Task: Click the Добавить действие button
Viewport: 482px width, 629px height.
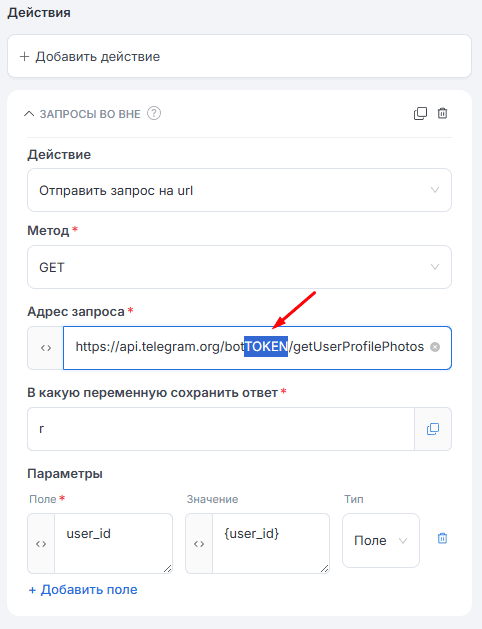Action: [x=239, y=56]
